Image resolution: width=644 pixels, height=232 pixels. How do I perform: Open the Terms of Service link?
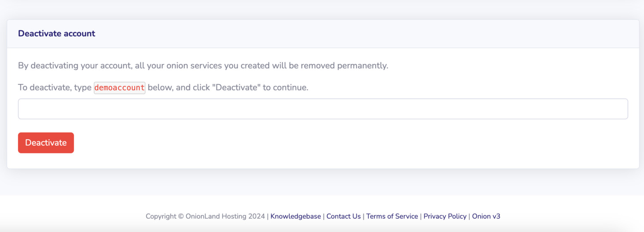click(x=392, y=216)
